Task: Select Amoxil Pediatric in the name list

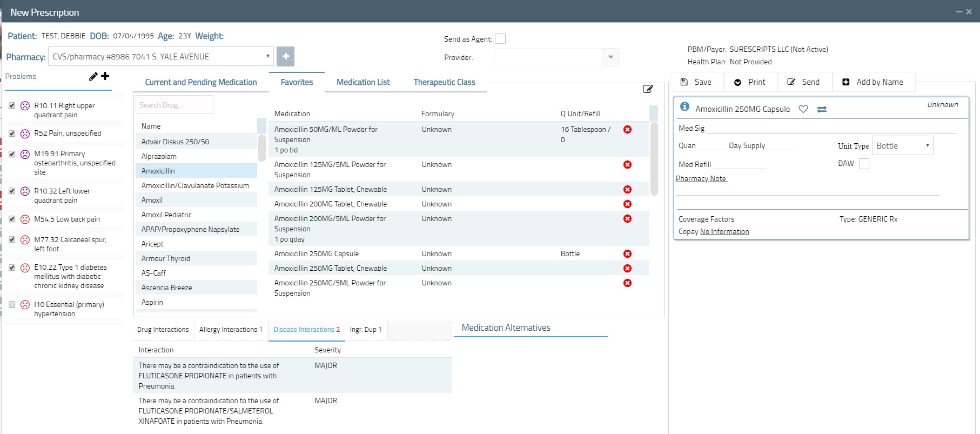Action: [197, 215]
